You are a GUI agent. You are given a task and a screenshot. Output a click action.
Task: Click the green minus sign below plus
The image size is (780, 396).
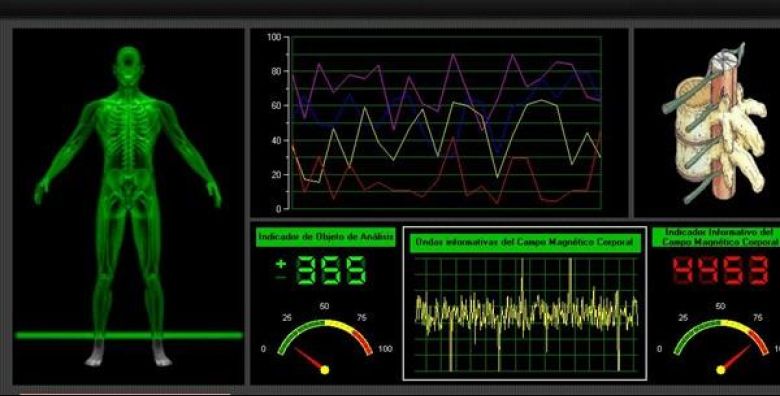coord(281,277)
